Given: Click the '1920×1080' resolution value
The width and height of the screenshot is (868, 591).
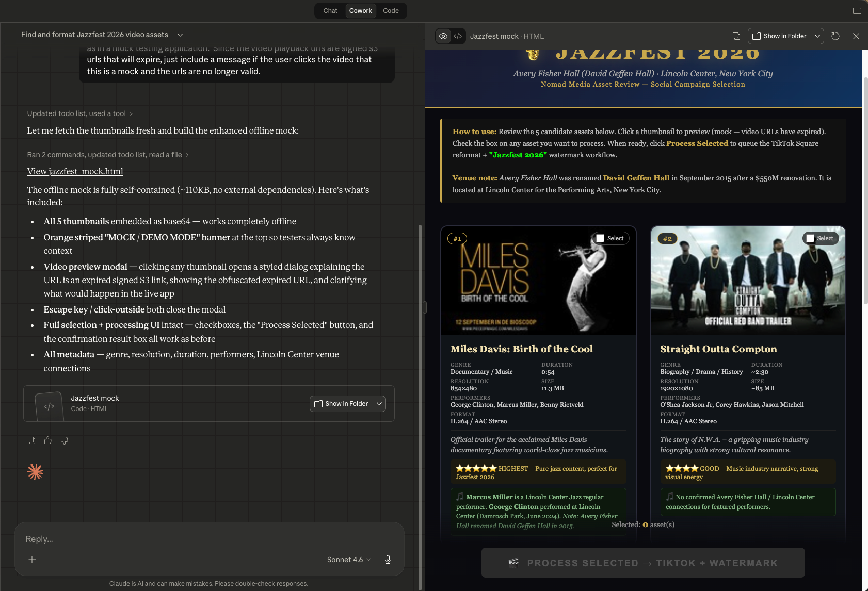Looking at the screenshot, I should [x=677, y=388].
